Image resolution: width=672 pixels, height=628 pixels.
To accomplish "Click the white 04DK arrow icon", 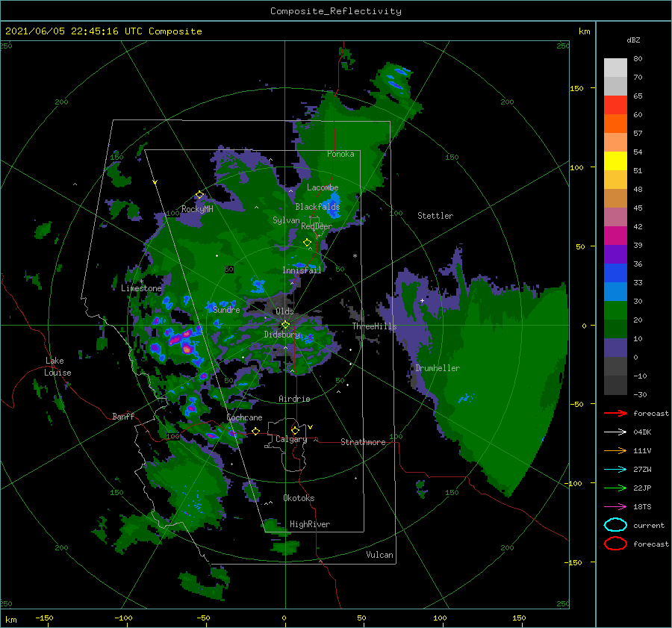I will 615,432.
